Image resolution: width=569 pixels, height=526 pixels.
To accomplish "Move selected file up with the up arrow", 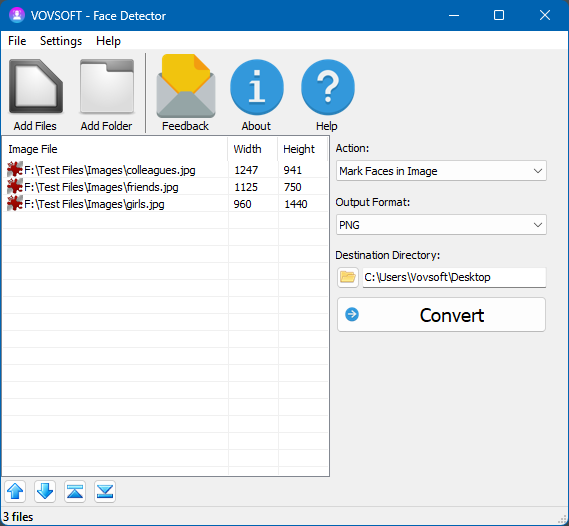I will tap(15, 492).
